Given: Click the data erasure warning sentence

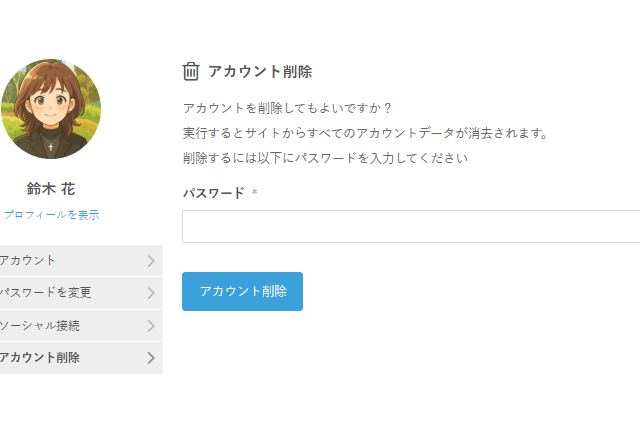Looking at the screenshot, I should [x=365, y=133].
